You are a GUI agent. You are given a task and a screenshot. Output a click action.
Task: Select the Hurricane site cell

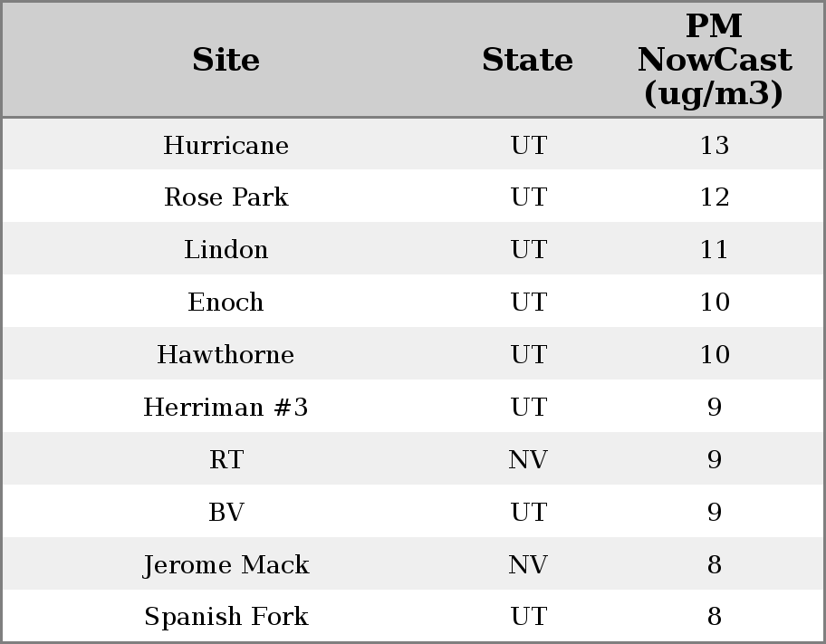pos(226,146)
